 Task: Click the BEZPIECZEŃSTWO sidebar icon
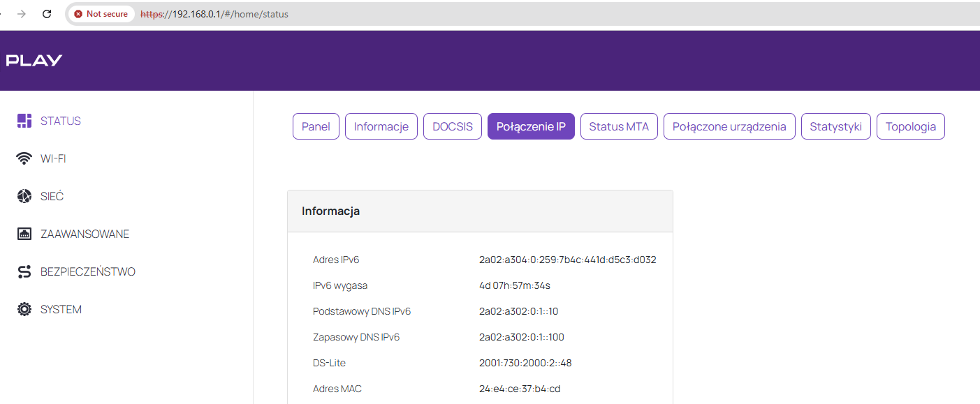point(24,272)
